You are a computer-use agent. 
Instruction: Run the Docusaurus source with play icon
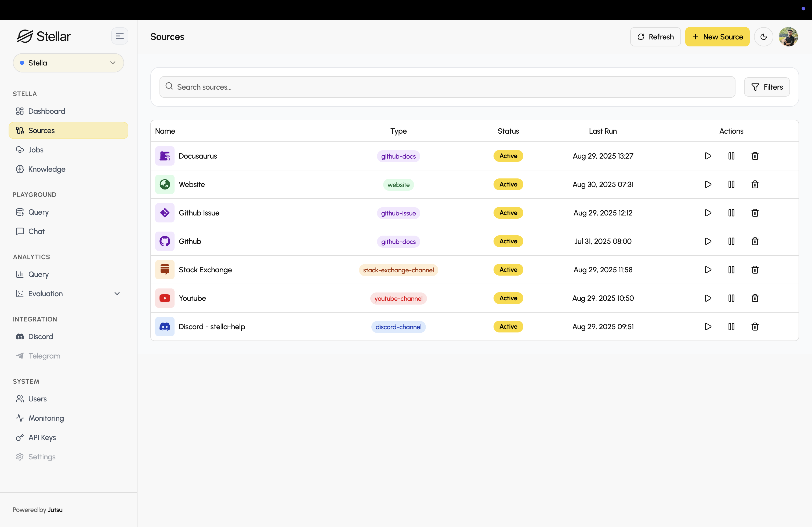(708, 156)
